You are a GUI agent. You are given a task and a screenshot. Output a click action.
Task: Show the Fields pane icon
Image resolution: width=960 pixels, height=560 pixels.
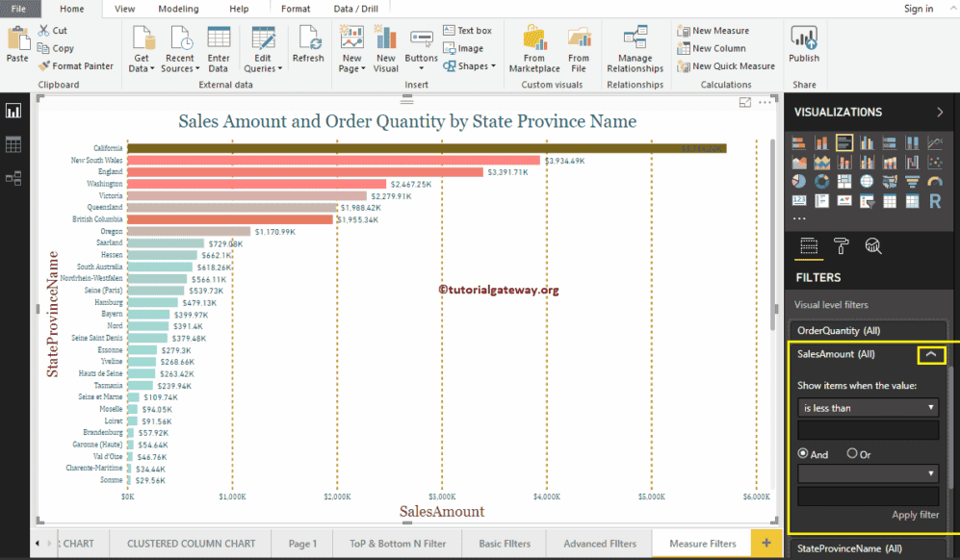(x=809, y=246)
